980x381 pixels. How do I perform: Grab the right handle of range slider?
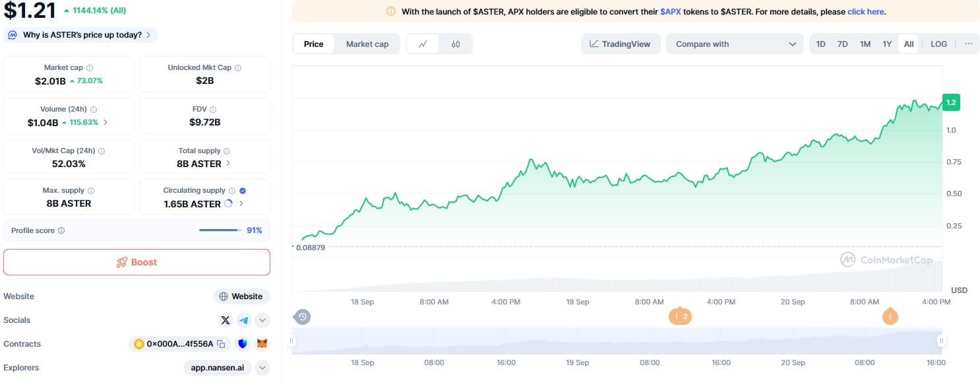coord(942,341)
